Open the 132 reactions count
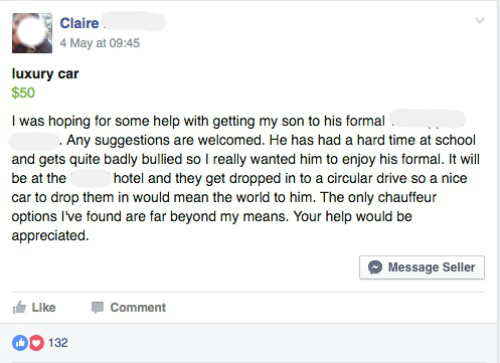 tap(58, 343)
